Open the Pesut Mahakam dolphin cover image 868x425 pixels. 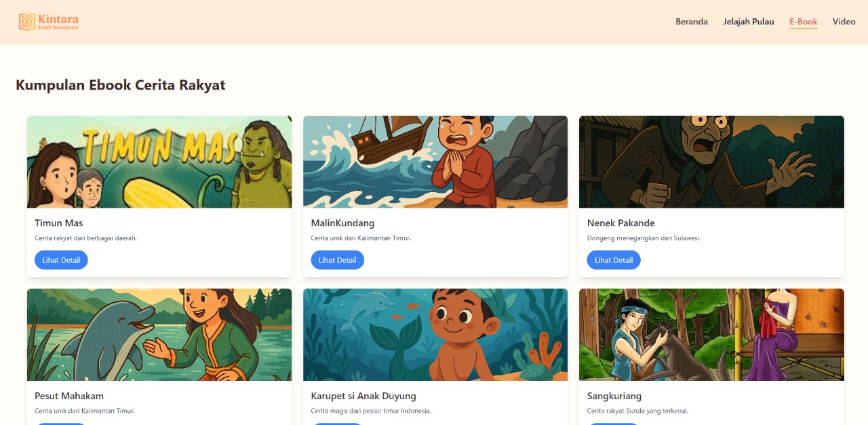pos(159,335)
